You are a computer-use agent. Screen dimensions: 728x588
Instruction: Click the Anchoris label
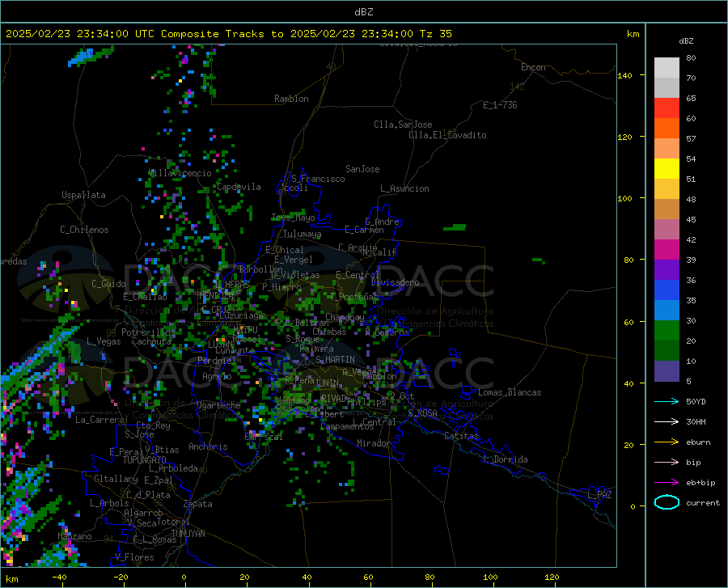coord(208,447)
